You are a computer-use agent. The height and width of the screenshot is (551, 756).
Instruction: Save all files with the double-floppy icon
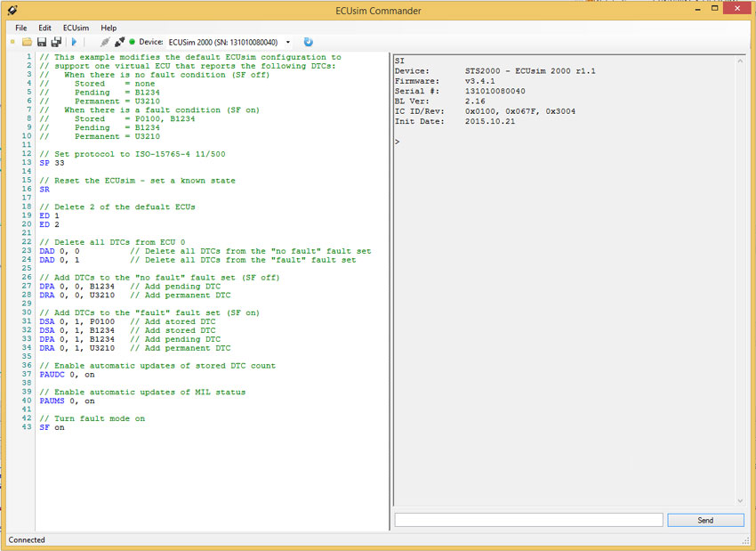pyautogui.click(x=56, y=42)
